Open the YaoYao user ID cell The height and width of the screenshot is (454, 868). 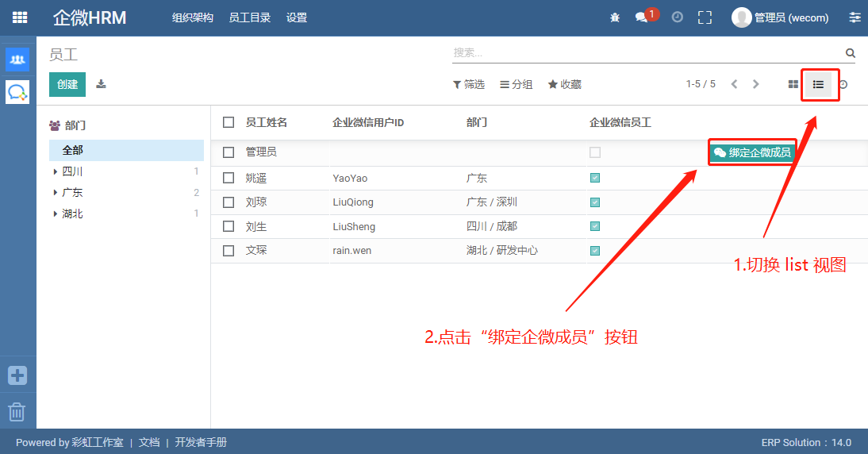pyautogui.click(x=350, y=179)
